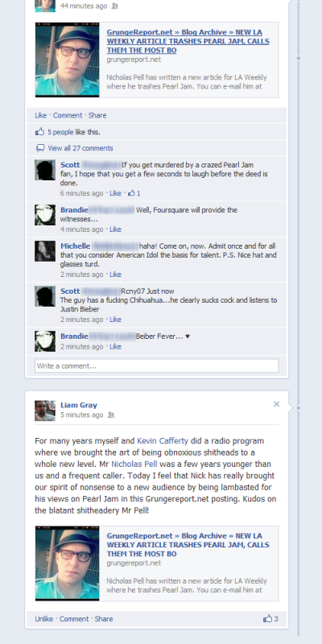The image size is (322, 644).
Task: Open the Nicholas Pell tagged profile link
Action: click(x=134, y=464)
